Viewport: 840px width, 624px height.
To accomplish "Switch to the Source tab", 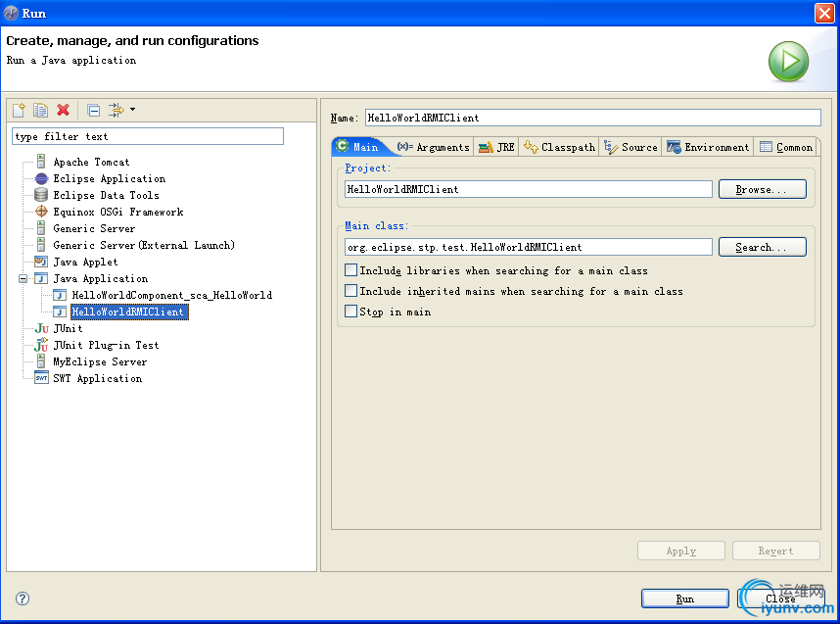I will point(630,147).
